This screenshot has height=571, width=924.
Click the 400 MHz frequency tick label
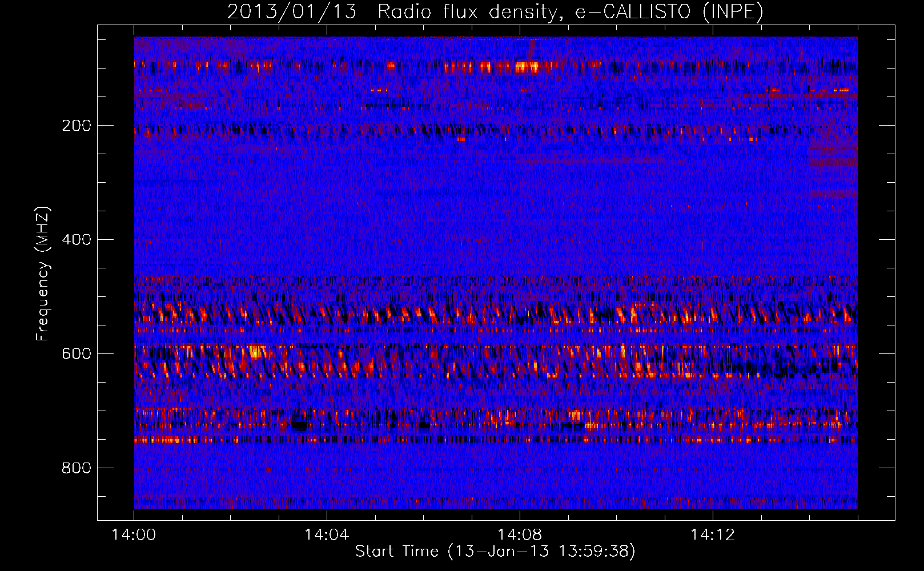point(77,240)
